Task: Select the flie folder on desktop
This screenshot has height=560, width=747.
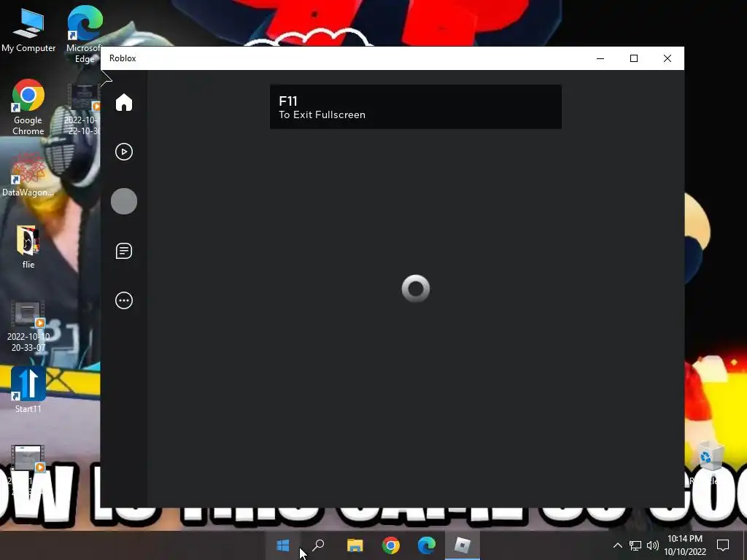Action: tap(28, 247)
